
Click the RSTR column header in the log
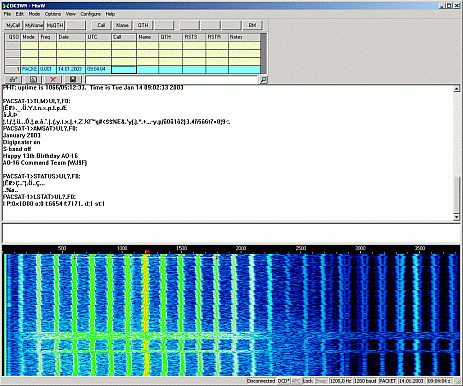coord(217,37)
